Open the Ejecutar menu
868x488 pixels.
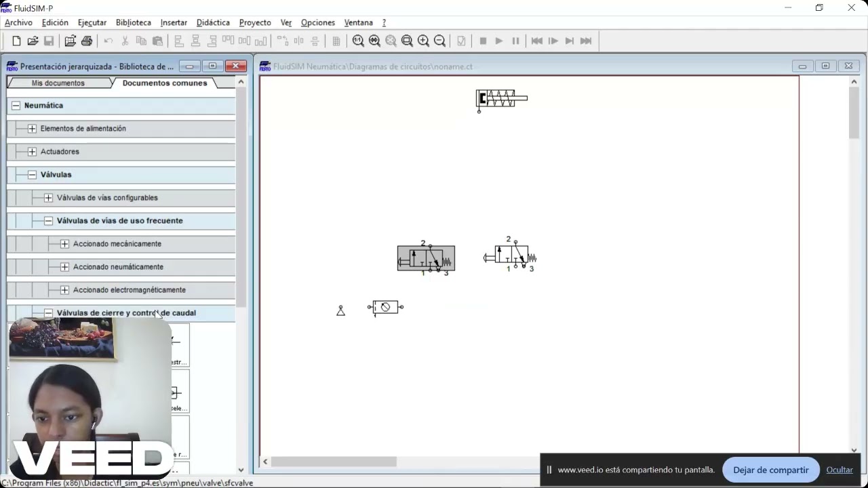click(x=92, y=22)
